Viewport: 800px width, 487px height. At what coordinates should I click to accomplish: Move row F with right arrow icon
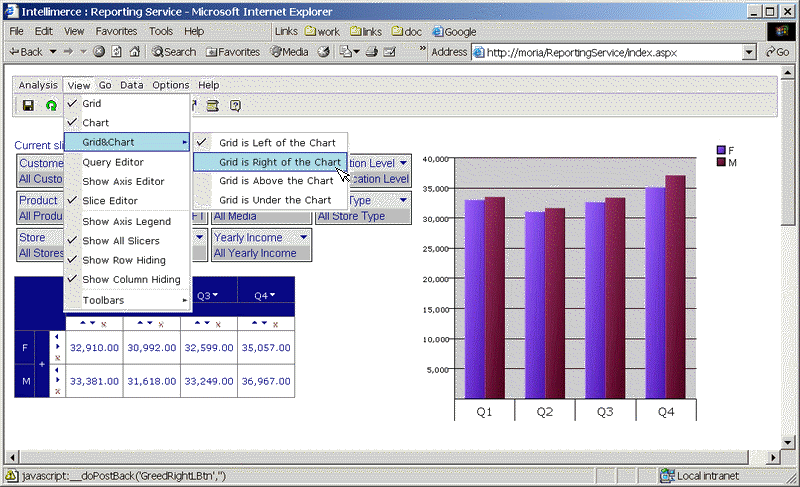coord(58,347)
